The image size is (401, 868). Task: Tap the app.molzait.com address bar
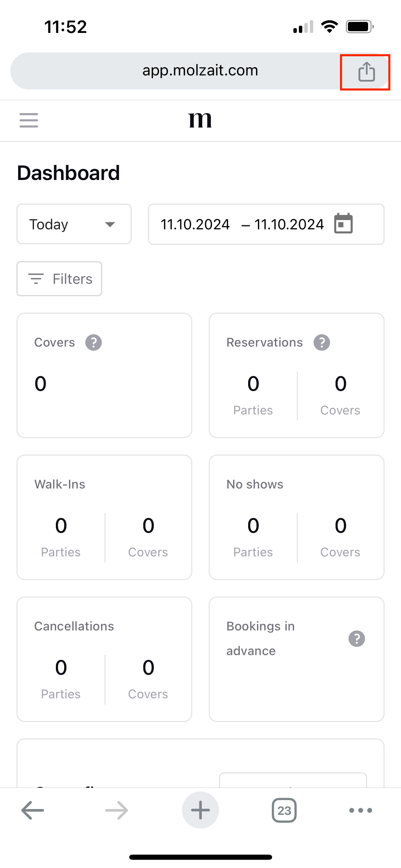pyautogui.click(x=200, y=71)
